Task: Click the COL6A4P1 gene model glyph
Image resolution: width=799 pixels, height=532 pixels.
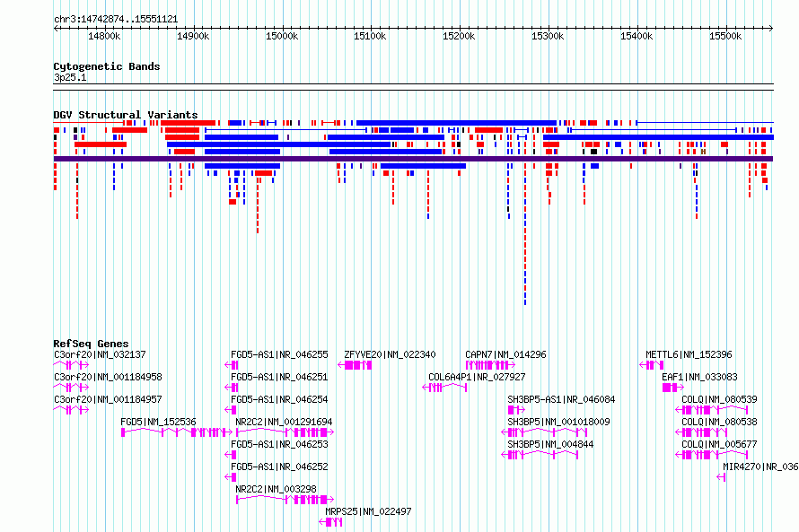Action: click(445, 388)
